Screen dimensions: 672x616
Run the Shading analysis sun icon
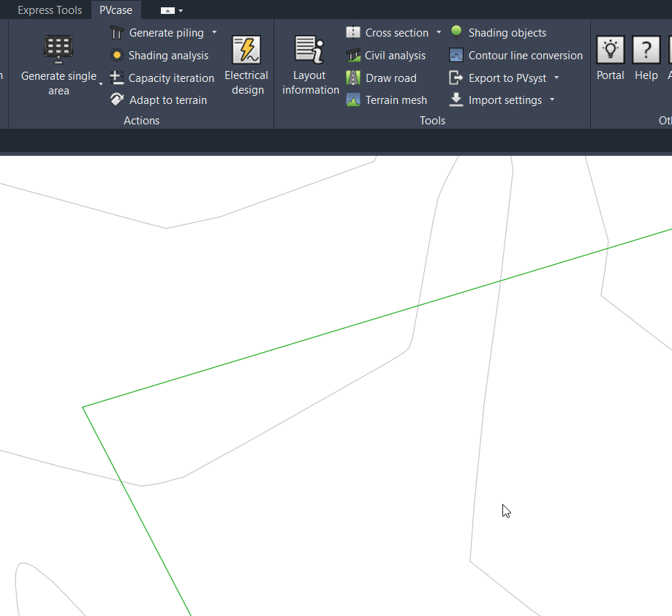click(116, 56)
